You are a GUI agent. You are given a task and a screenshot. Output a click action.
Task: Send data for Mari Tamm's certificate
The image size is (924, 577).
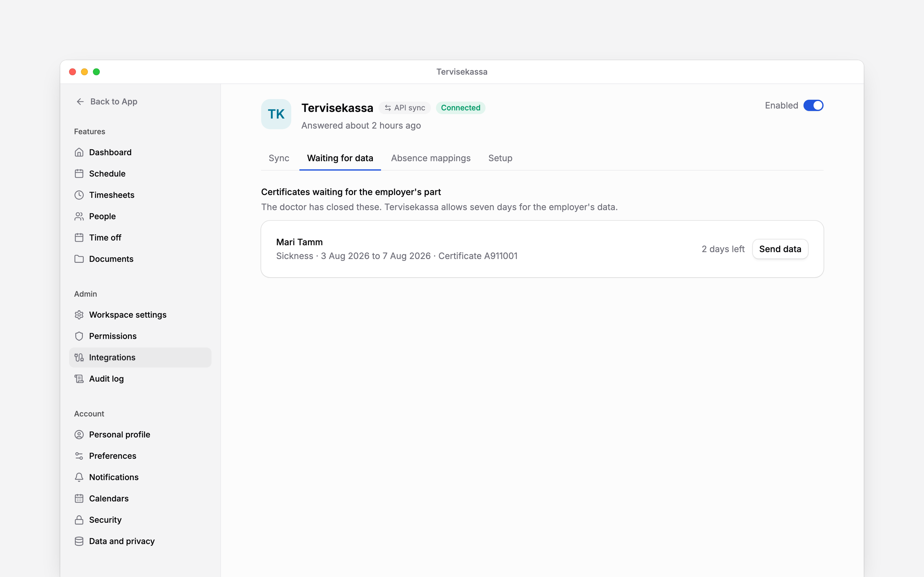coord(780,249)
